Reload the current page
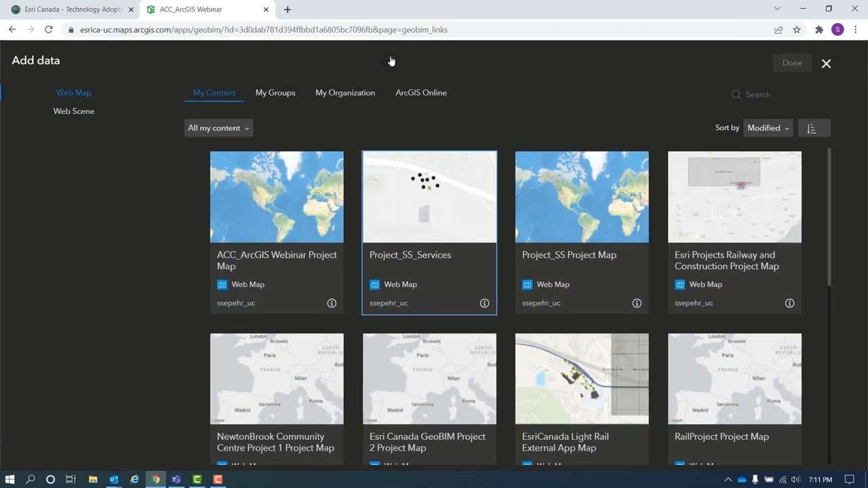The width and height of the screenshot is (868, 488). pos(48,30)
